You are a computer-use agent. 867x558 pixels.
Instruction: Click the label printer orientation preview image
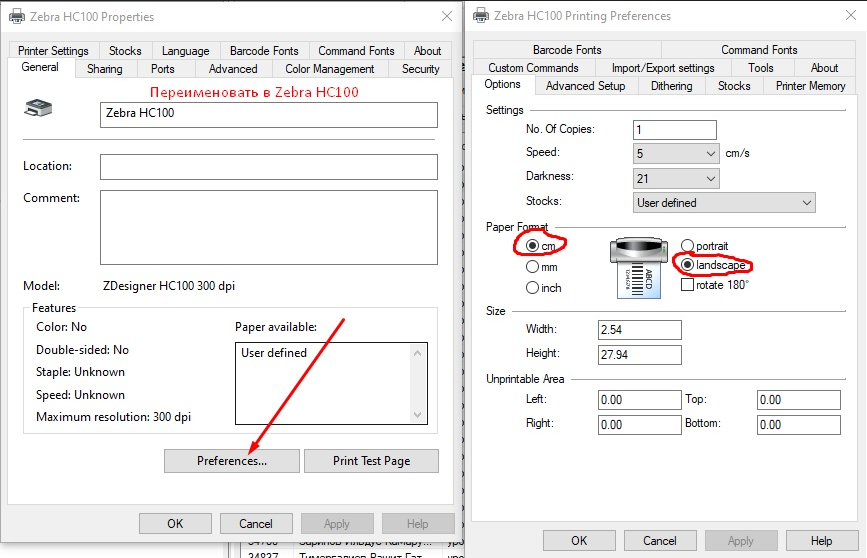tap(639, 268)
